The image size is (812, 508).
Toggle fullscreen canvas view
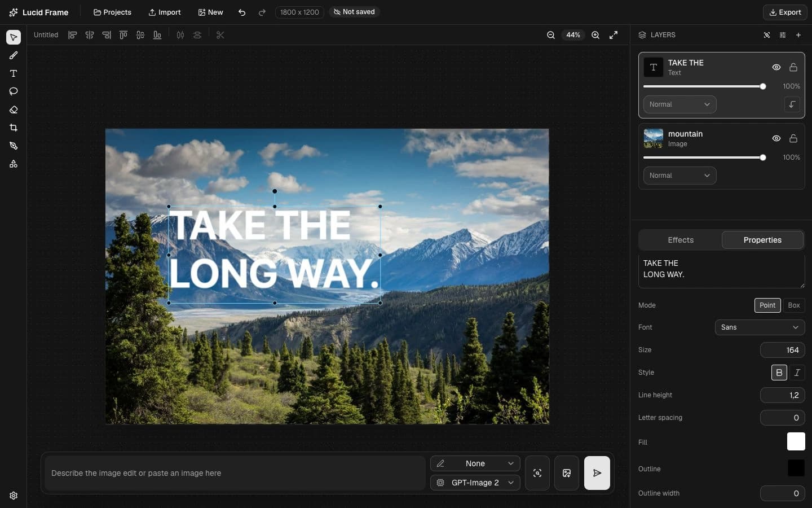tap(614, 35)
